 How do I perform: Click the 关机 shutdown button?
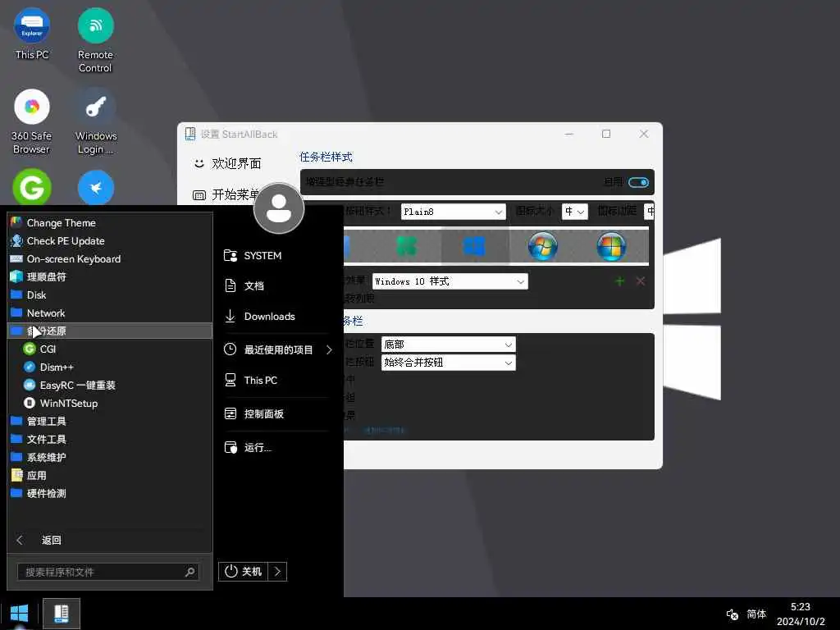[x=244, y=571]
